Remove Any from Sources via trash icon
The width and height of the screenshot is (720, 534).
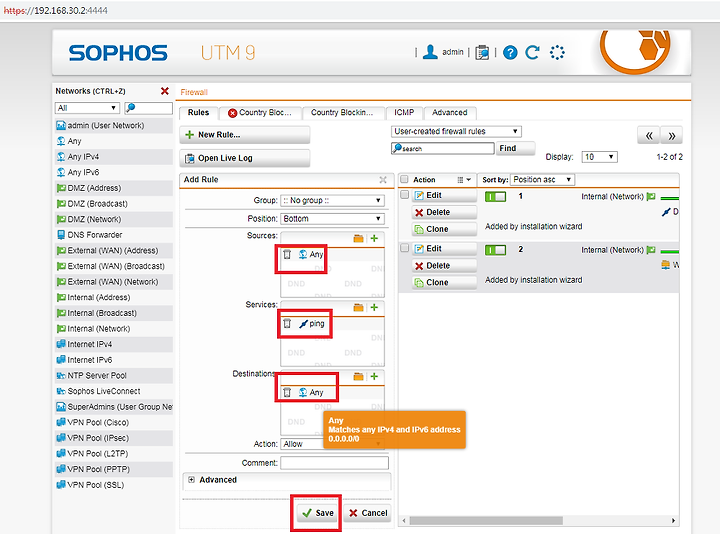click(287, 254)
